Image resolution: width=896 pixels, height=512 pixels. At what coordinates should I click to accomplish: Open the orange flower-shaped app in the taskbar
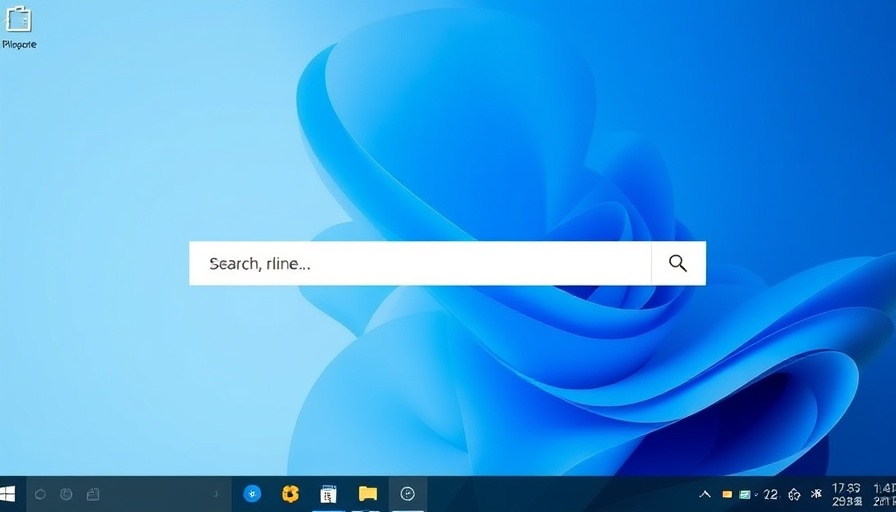coord(290,494)
